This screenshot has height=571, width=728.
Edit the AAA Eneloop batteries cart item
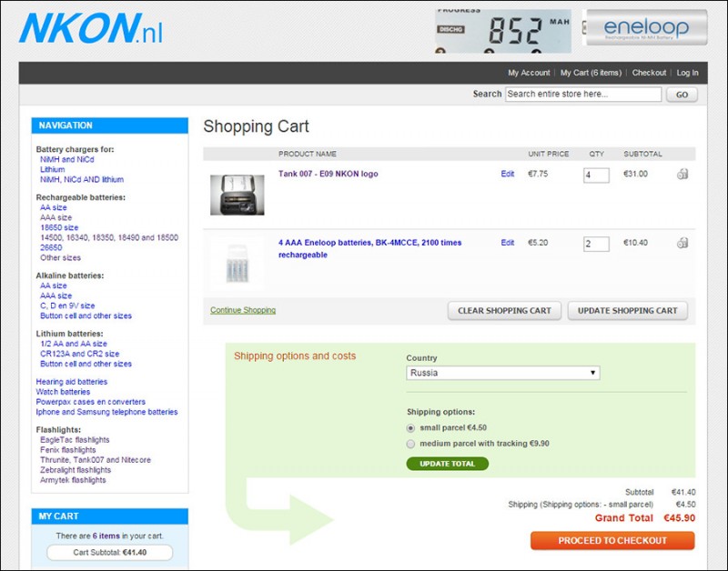508,243
